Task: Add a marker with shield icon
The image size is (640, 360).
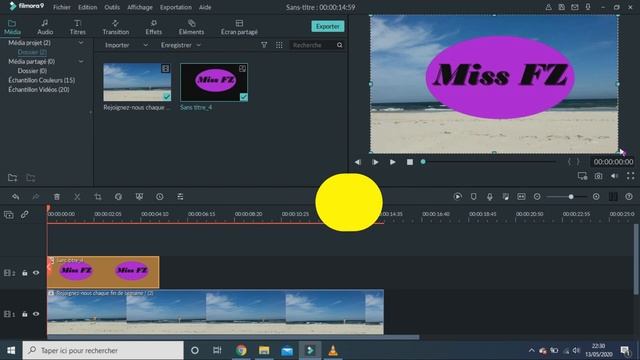Action: coord(473,197)
